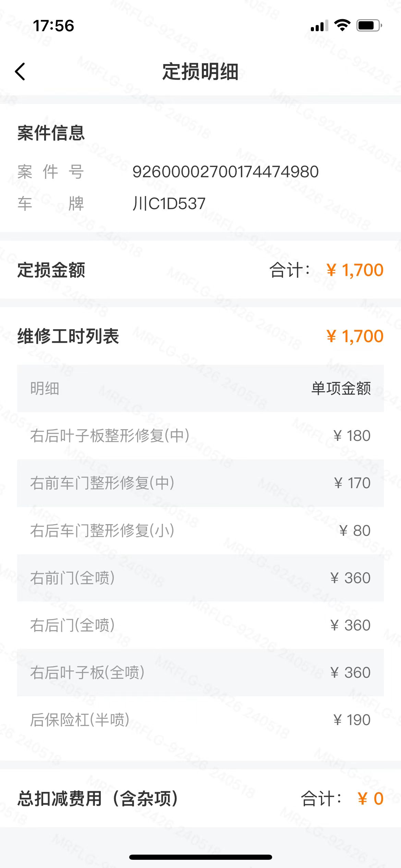Select the 右后门(全喷) row
Viewport: 401px width, 868px height.
[x=200, y=625]
